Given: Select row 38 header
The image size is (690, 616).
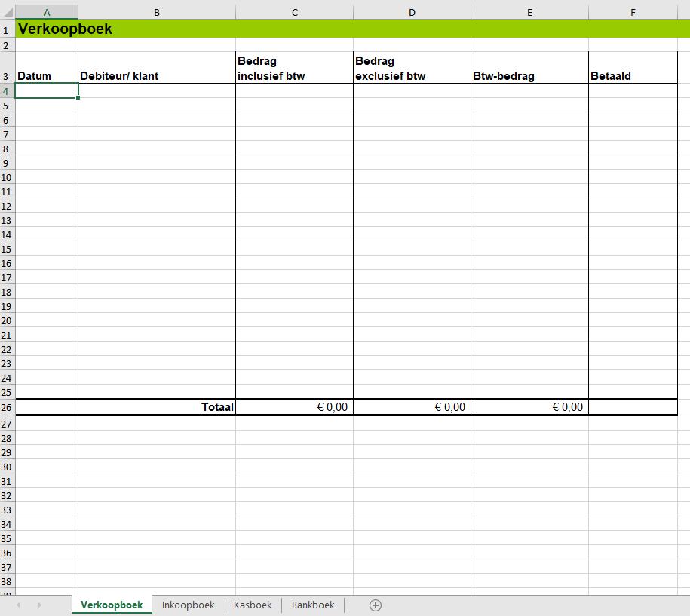Looking at the screenshot, I should [6, 581].
